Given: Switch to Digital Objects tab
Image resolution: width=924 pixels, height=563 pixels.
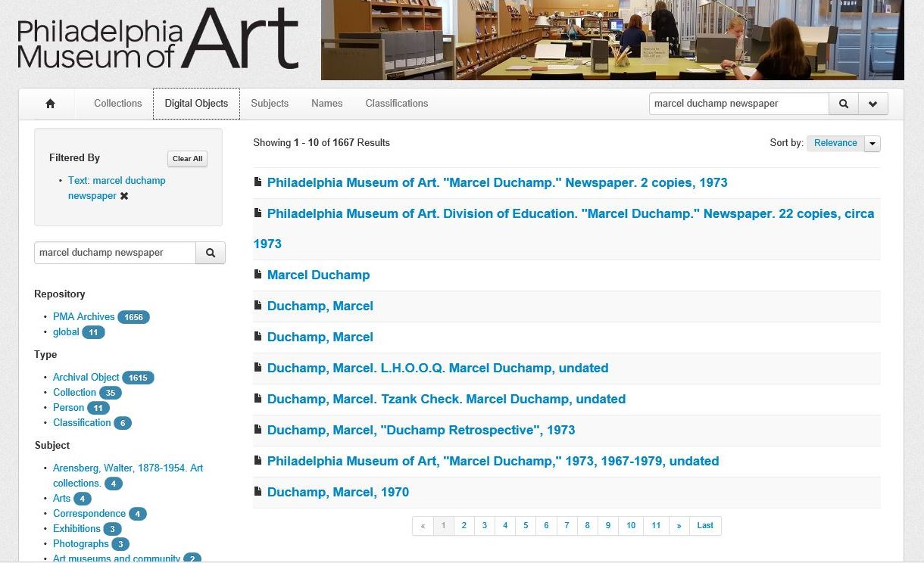Looking at the screenshot, I should pyautogui.click(x=196, y=104).
